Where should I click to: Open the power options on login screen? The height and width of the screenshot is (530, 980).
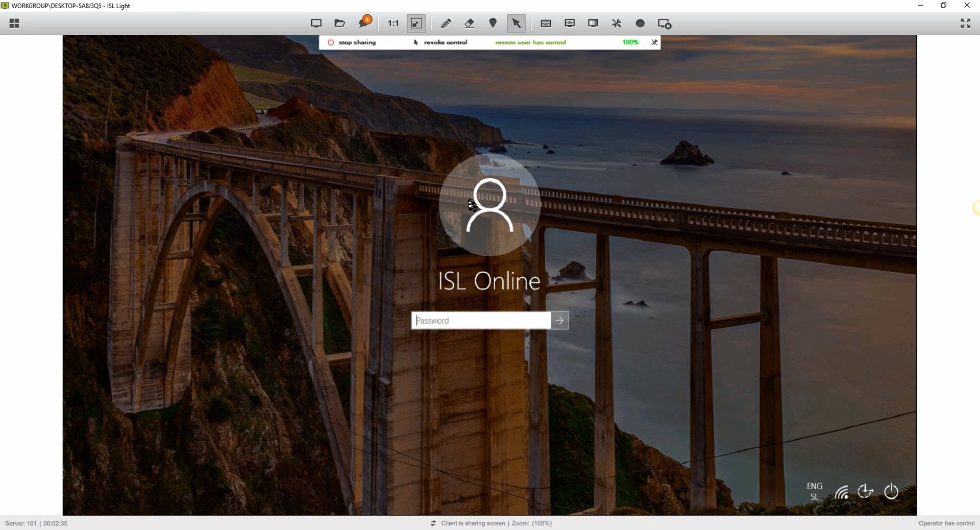(891, 491)
